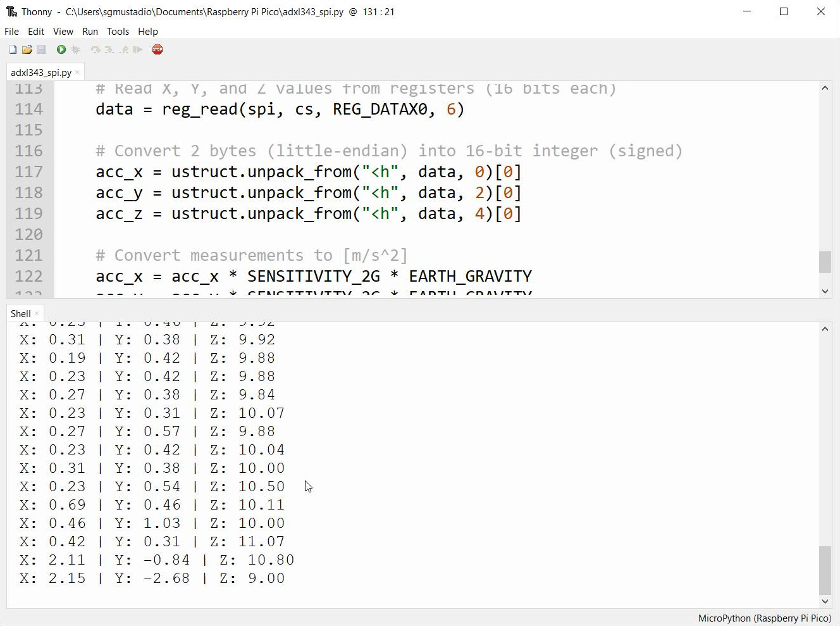
Task: Close the adxl343_spi.py editor tab
Action: pyautogui.click(x=77, y=72)
